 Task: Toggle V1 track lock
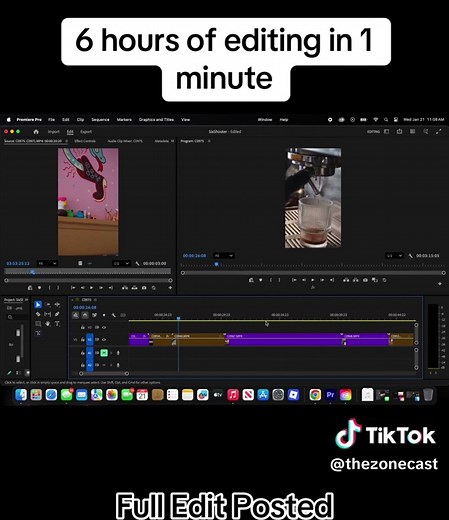[x=83, y=340]
